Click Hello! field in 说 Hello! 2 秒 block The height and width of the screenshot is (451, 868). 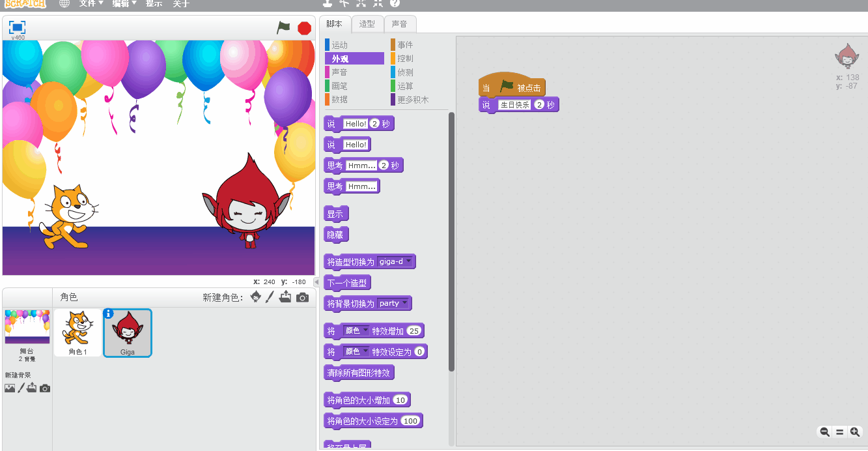[356, 124]
